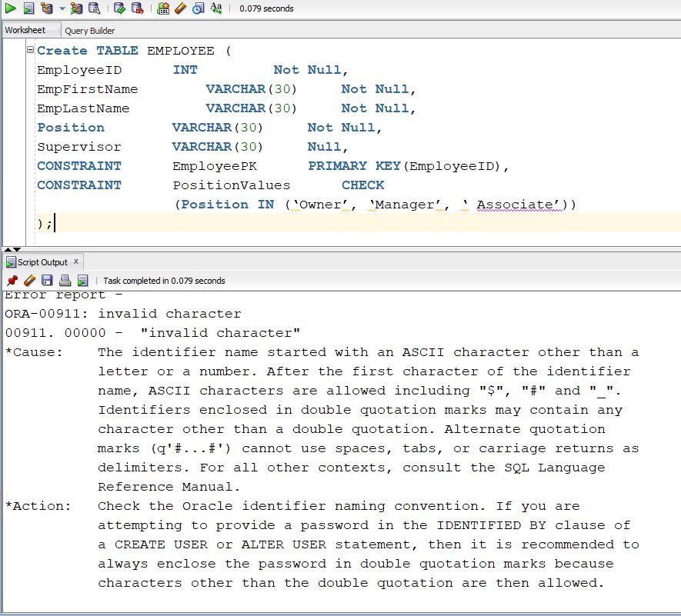The width and height of the screenshot is (681, 616).
Task: Click the To Upper/Lower/InitCap Aa icon
Action: click(x=216, y=8)
